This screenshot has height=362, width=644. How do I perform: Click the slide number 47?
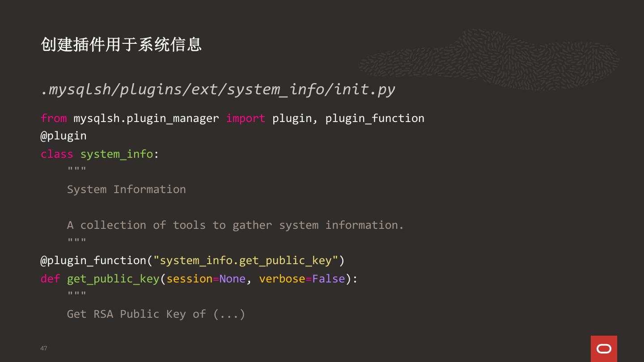[43, 348]
